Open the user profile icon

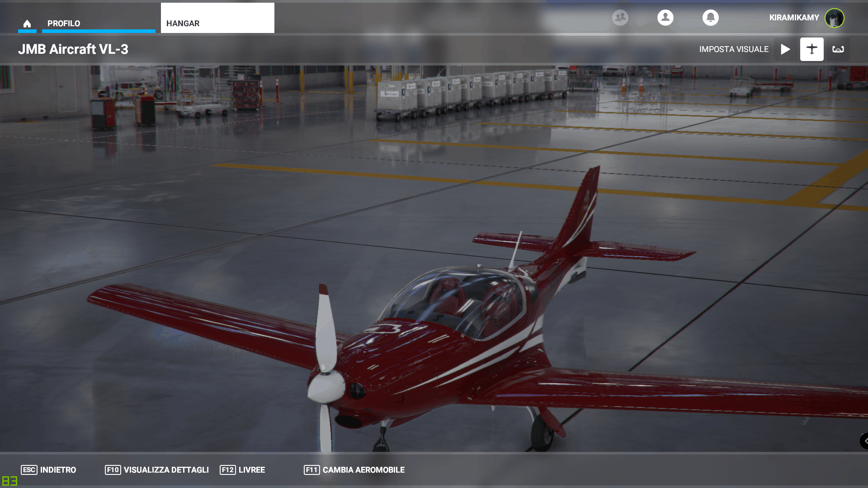pos(665,18)
